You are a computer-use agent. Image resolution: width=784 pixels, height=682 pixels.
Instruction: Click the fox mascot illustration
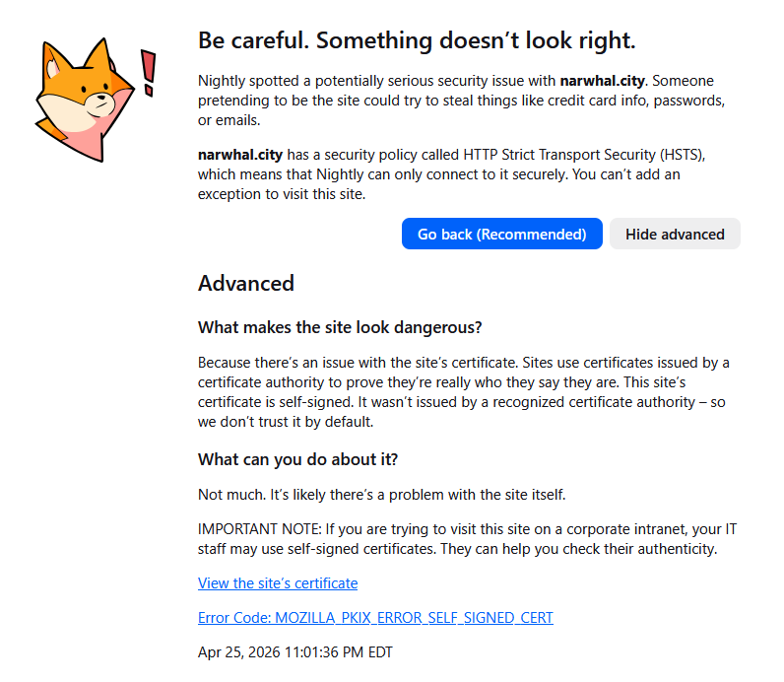click(x=83, y=101)
